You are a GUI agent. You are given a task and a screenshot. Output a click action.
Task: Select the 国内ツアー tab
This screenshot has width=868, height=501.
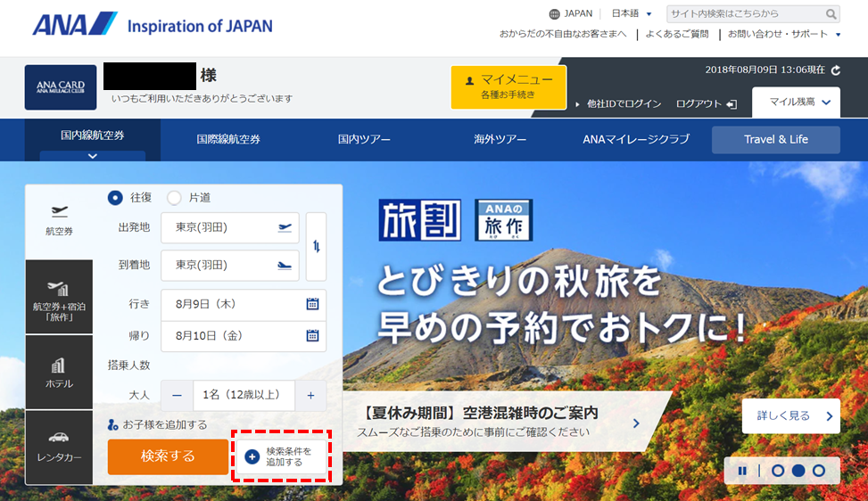pyautogui.click(x=364, y=139)
